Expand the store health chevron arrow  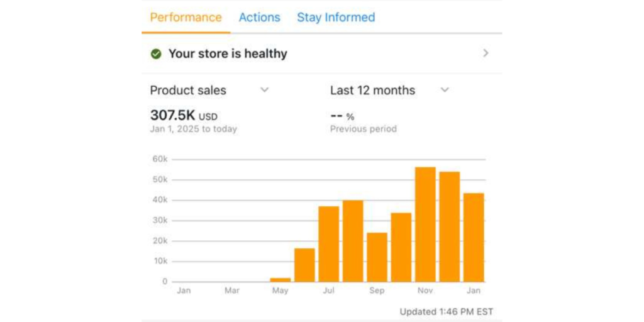coord(486,53)
